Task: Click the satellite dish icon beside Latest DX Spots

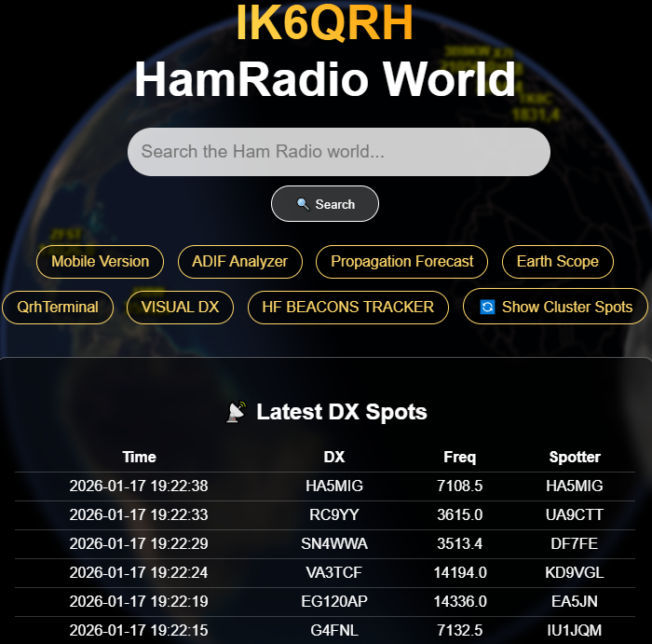Action: [x=237, y=412]
